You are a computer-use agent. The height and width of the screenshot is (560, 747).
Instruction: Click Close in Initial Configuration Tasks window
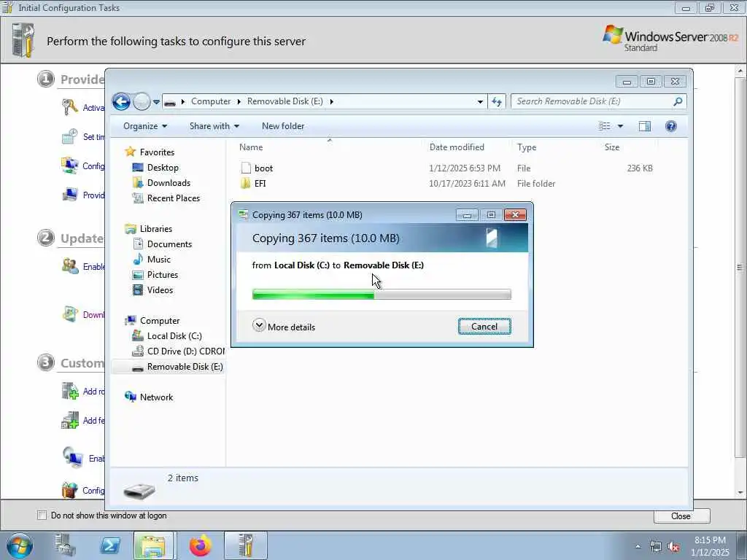click(681, 516)
